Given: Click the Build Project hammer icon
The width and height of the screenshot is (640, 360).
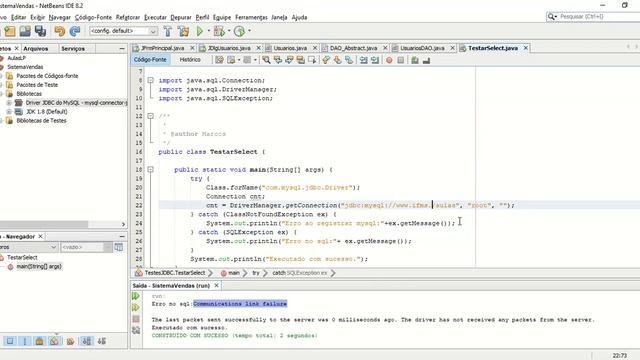Looking at the screenshot, I should click(168, 31).
